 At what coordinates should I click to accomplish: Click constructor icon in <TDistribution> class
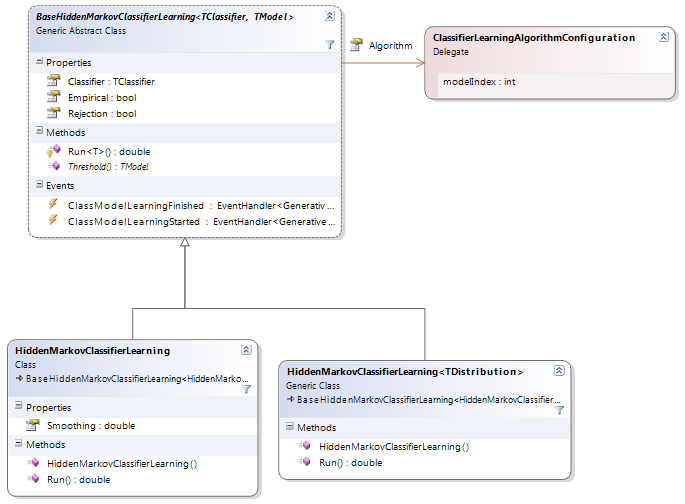(304, 445)
